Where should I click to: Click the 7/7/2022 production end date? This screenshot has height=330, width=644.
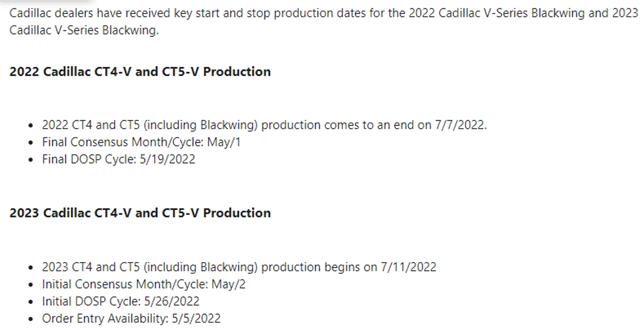pyautogui.click(x=460, y=126)
